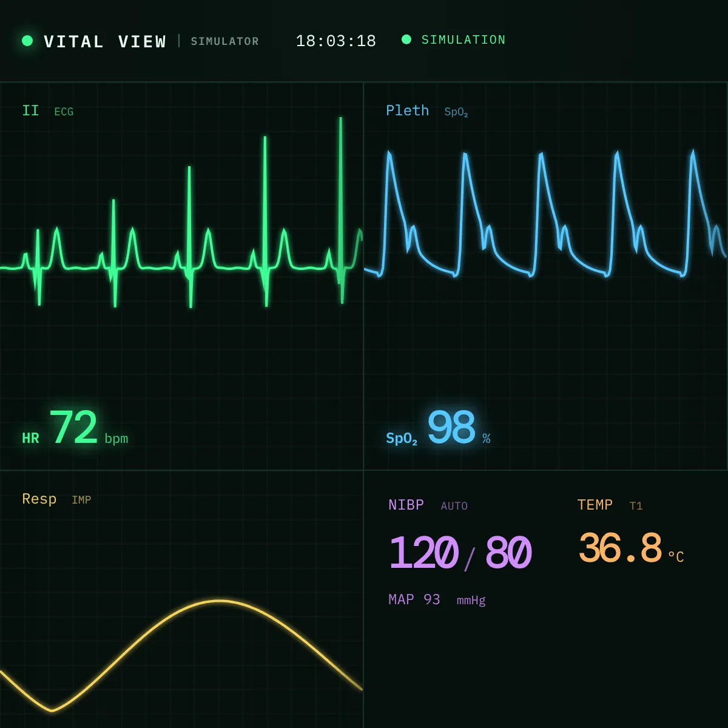Open the HR 72 bpm readout
The image size is (728, 728).
tap(75, 428)
